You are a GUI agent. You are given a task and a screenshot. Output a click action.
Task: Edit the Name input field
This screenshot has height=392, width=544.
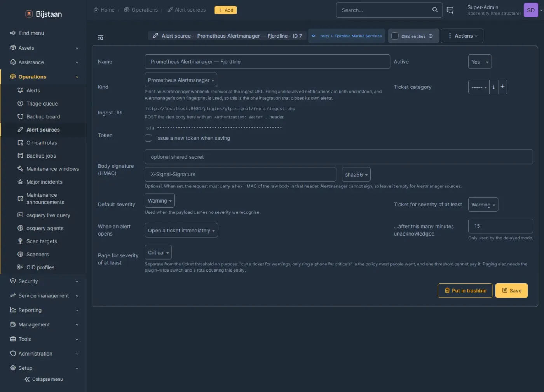click(267, 62)
